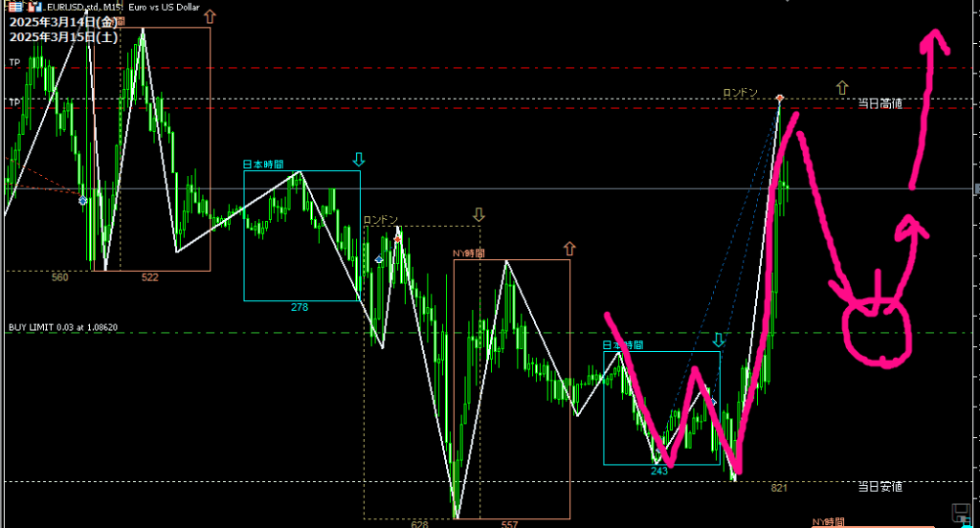
Task: Click the 2025年3月14日(金) date label
Action: point(52,21)
